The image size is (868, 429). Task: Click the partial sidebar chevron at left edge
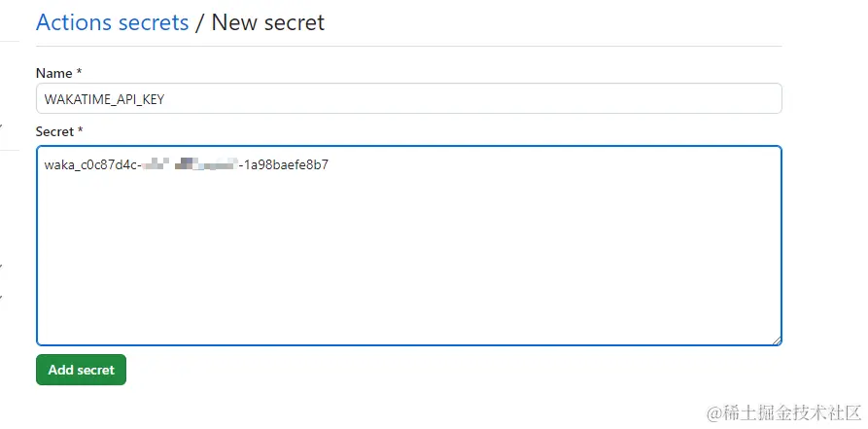[1, 126]
